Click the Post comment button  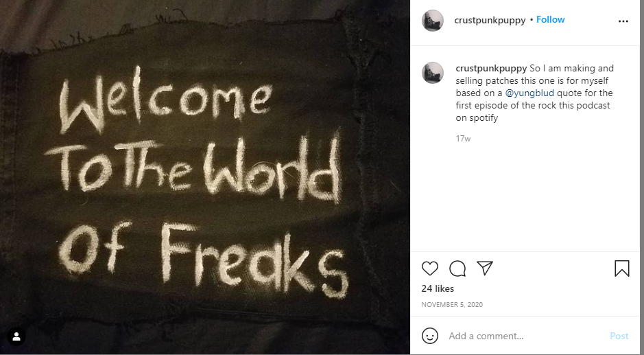tap(619, 336)
